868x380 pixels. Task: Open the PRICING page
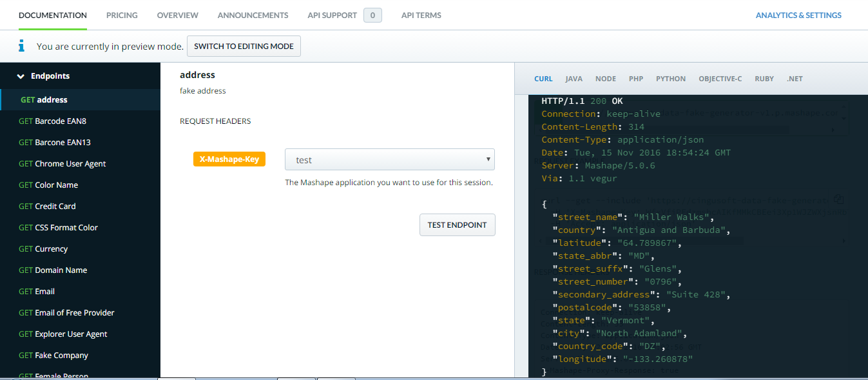tap(121, 15)
